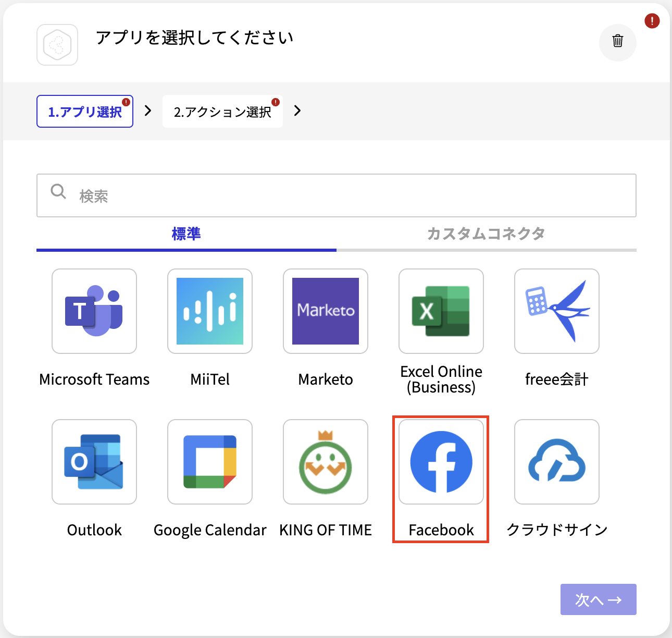672x638 pixels.
Task: Click the Excel Online (Business) label
Action: pos(441,379)
